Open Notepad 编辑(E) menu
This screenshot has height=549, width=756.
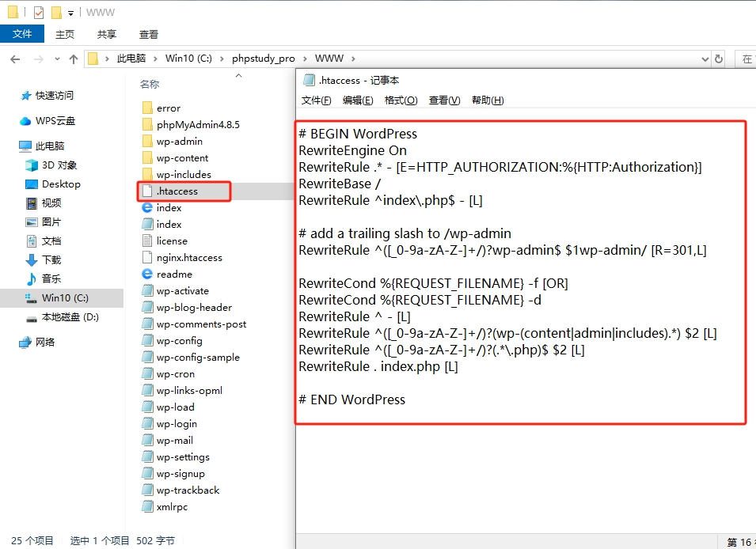coord(358,100)
